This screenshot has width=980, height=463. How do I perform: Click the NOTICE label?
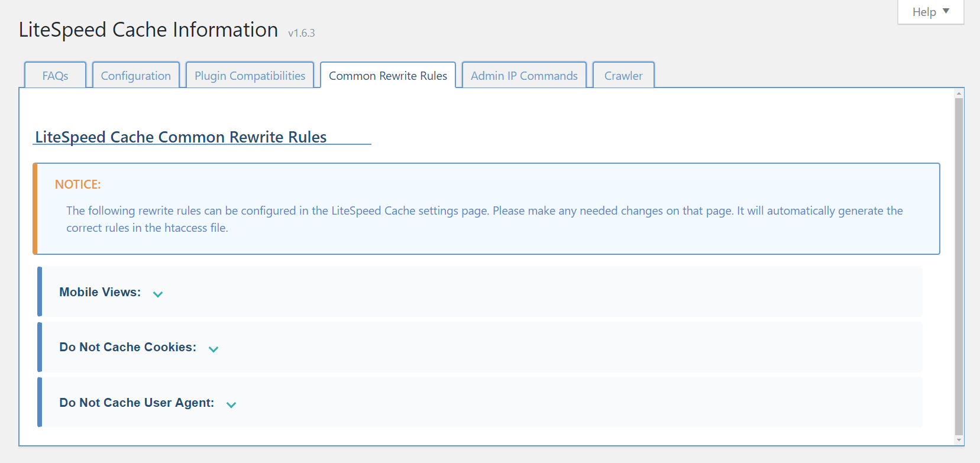(77, 184)
